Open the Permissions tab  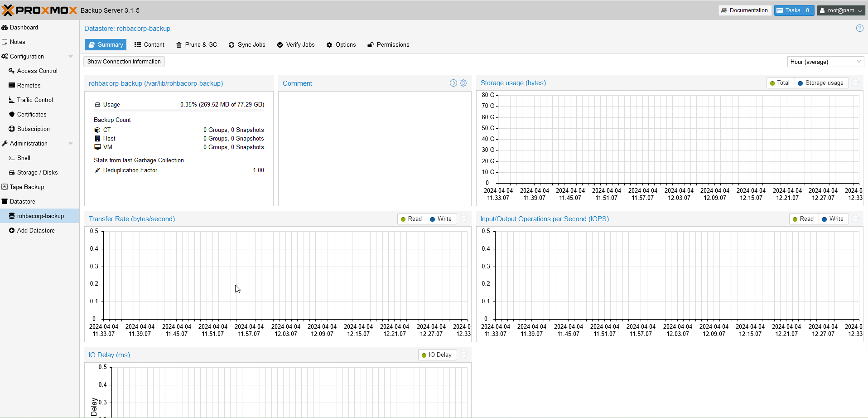coord(388,44)
